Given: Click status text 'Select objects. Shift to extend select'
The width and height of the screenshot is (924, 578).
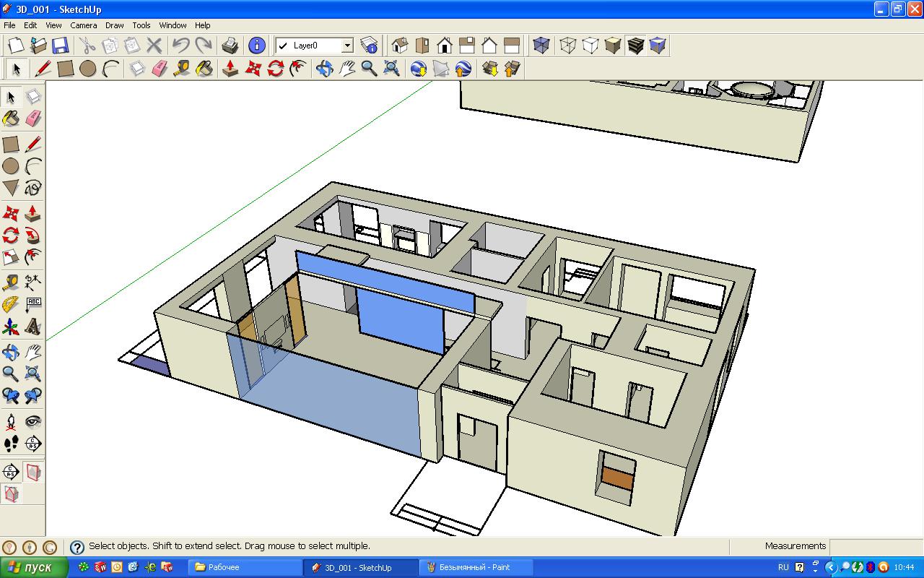Looking at the screenshot, I should 166,546.
